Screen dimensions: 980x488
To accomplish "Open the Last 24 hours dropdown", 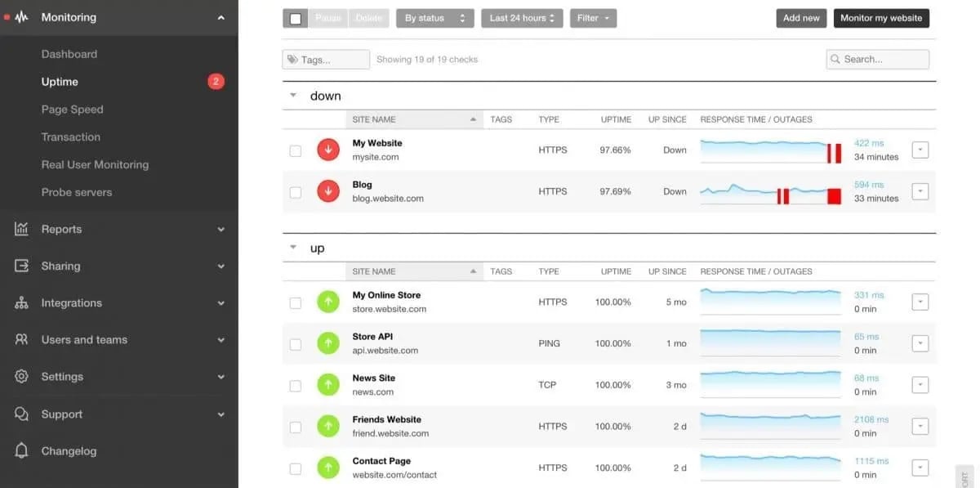I will click(522, 17).
